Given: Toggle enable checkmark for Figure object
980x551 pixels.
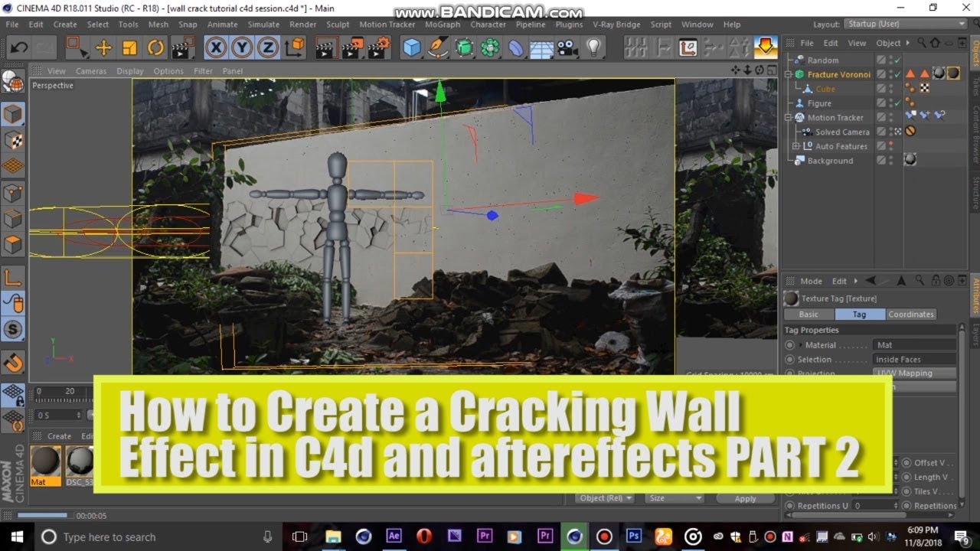Looking at the screenshot, I should (x=897, y=103).
